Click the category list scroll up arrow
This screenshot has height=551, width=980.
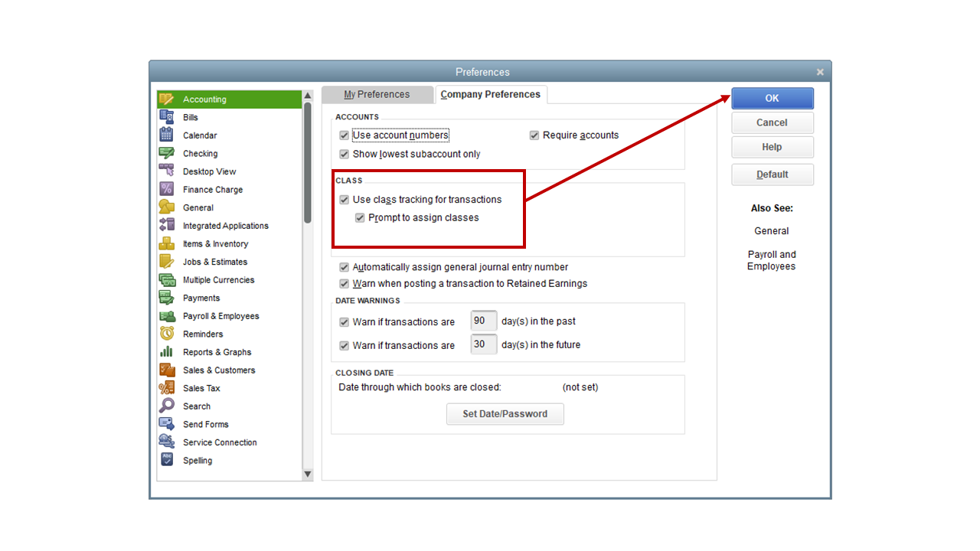click(x=308, y=96)
